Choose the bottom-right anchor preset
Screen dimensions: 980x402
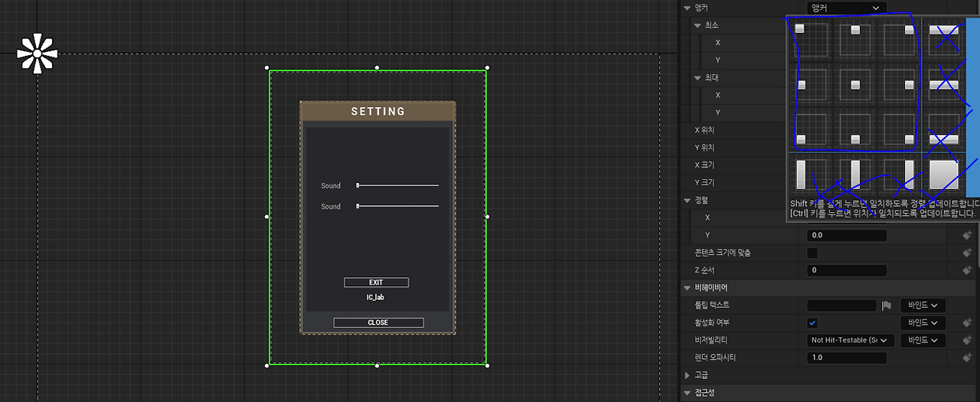pyautogui.click(x=899, y=129)
